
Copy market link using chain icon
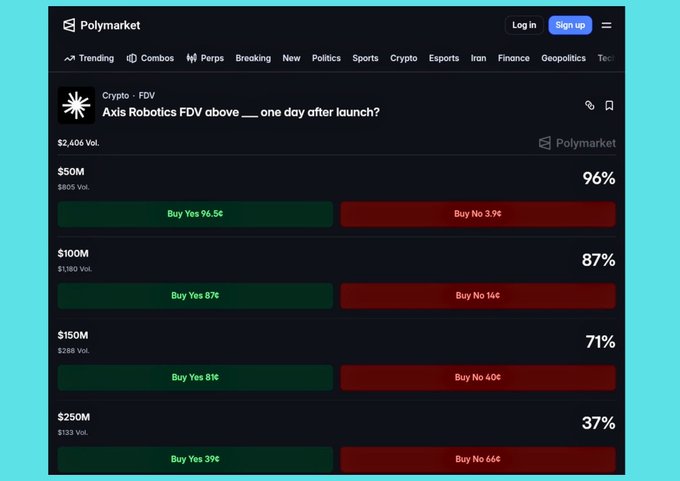589,105
